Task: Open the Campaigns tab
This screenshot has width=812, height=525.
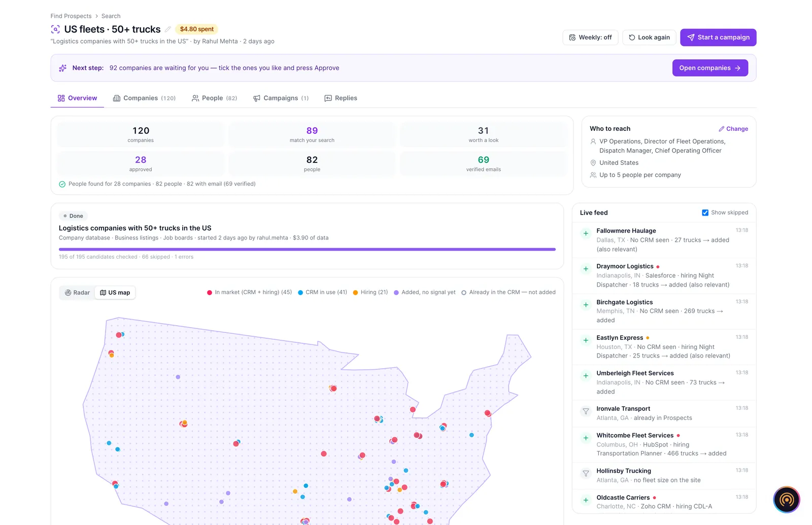Action: click(281, 98)
